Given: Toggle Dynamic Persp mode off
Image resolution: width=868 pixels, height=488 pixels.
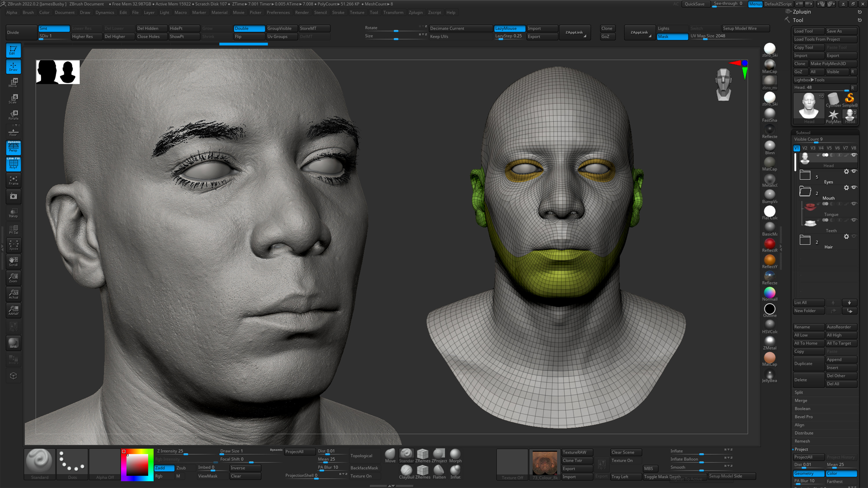Looking at the screenshot, I should tap(13, 147).
